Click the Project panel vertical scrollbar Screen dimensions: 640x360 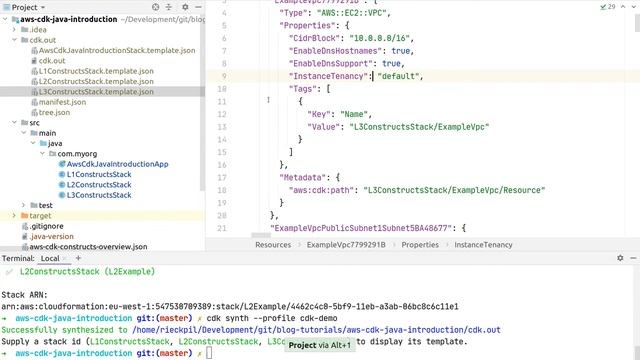[x=202, y=102]
